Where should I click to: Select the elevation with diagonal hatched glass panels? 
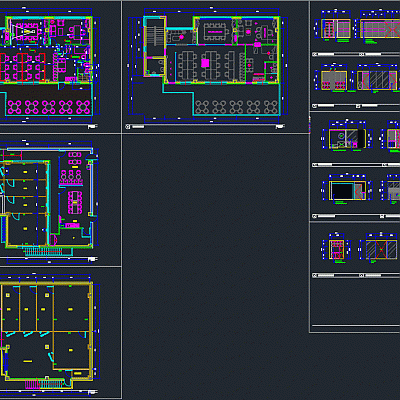tap(377, 80)
